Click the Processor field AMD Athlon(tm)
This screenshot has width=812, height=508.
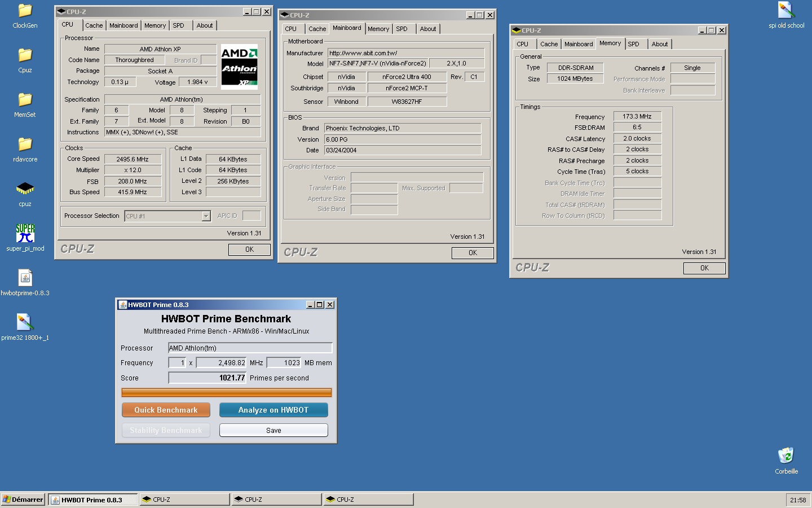250,348
